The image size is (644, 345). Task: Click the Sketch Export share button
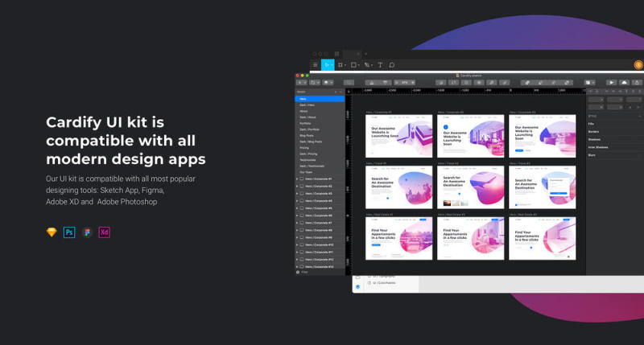point(637,83)
